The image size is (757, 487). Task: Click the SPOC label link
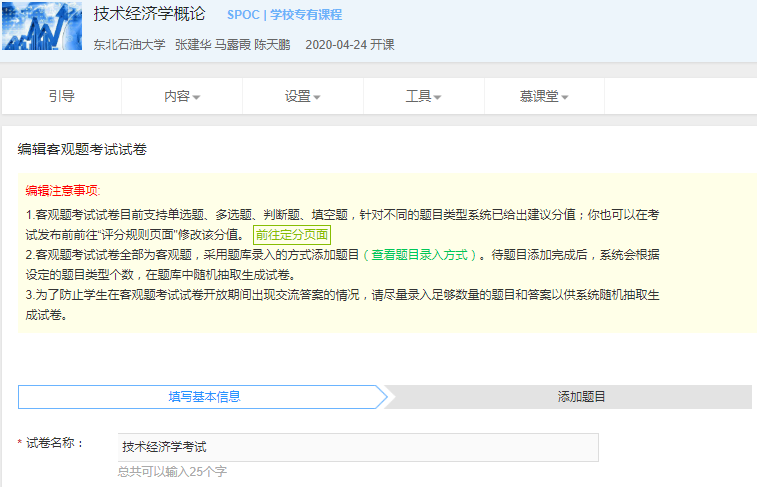point(243,15)
